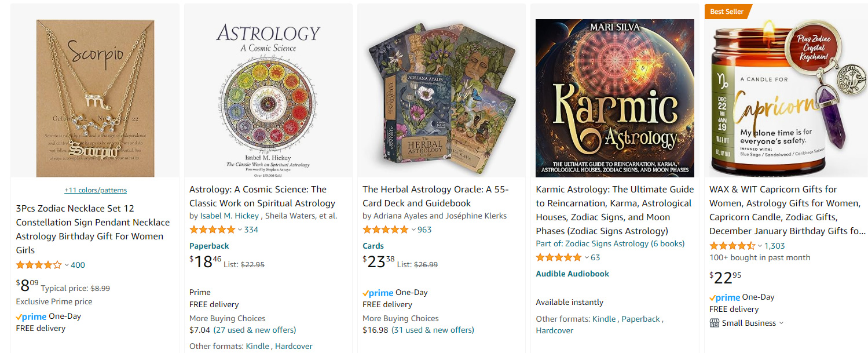Image resolution: width=868 pixels, height=353 pixels.
Task: Open the +11 colors/patterns options
Action: 95,190
